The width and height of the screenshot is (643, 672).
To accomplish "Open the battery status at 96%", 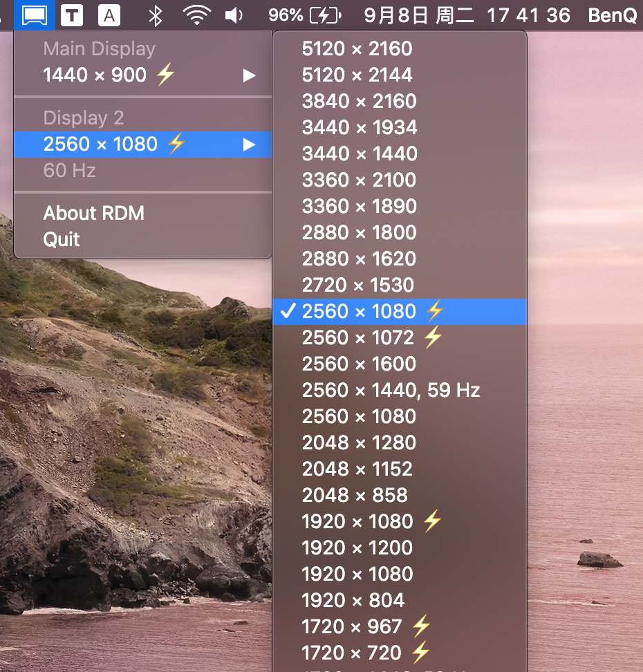I will (304, 15).
